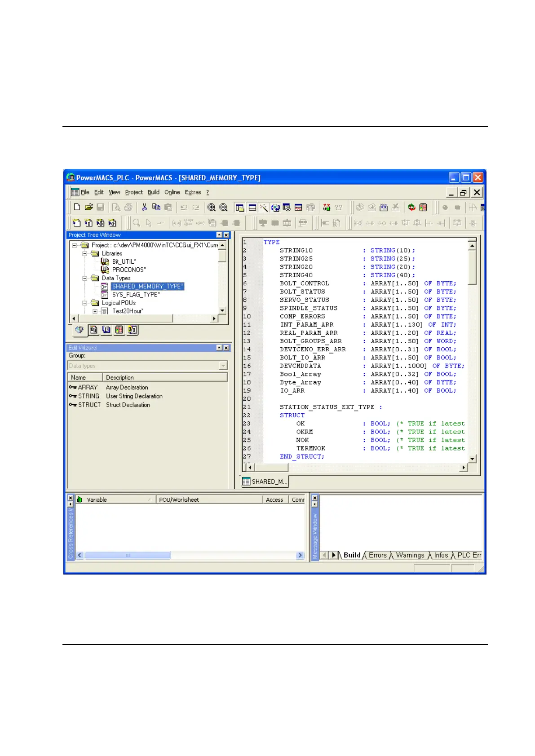Click the project tree vertical scrollbar thumb

222,256
